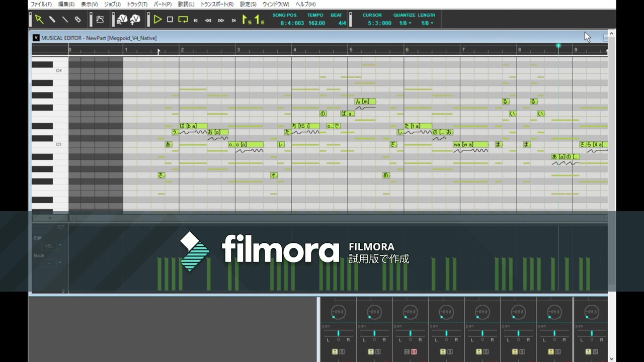The image size is (644, 362).
Task: Select the line tool
Action: 65,20
